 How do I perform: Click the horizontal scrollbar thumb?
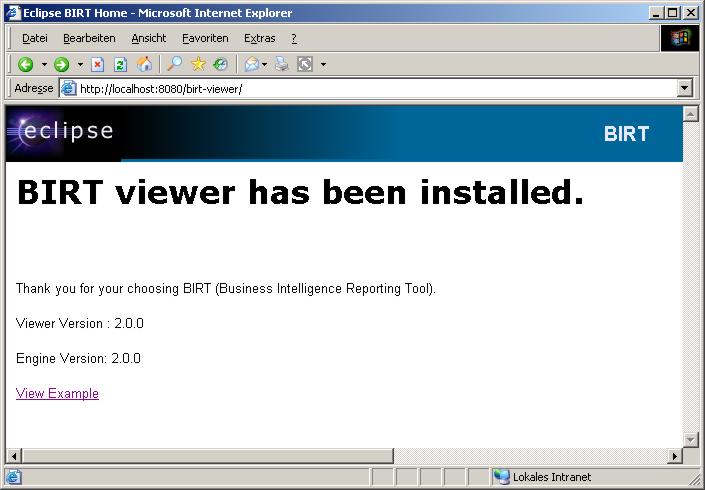208,456
